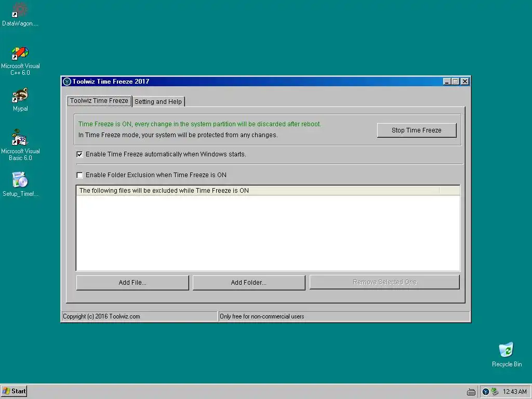Click the green 'Time Freeze is ON' message
The image size is (532, 399).
click(x=199, y=124)
